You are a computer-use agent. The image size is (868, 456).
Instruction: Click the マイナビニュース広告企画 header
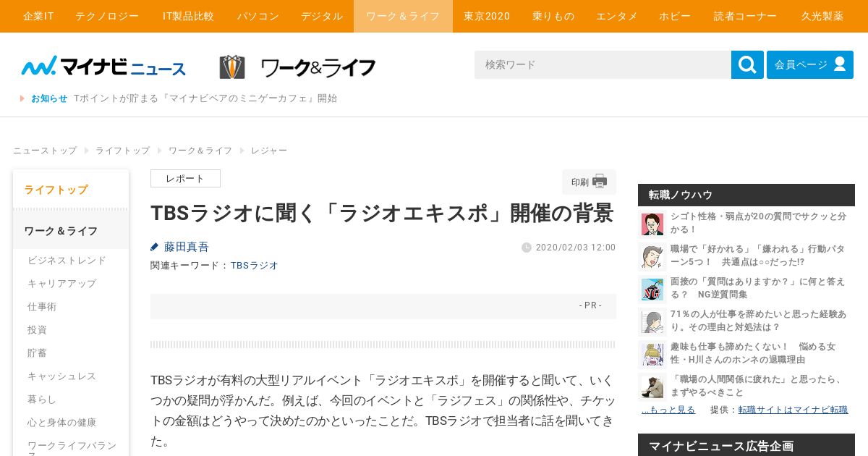click(x=746, y=444)
